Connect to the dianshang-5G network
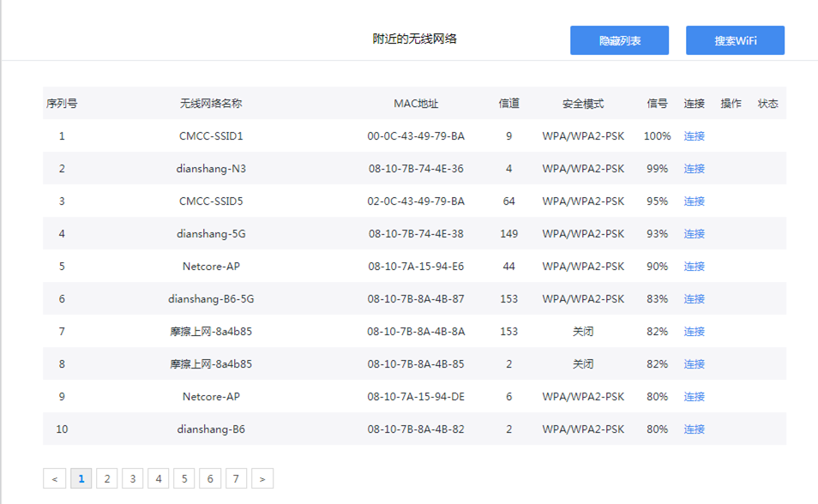 point(693,233)
